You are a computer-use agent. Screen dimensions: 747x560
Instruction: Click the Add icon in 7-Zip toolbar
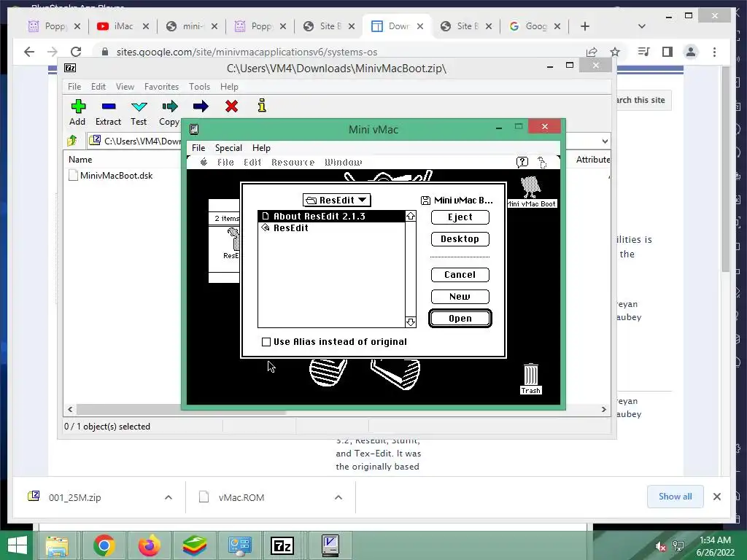[78, 106]
